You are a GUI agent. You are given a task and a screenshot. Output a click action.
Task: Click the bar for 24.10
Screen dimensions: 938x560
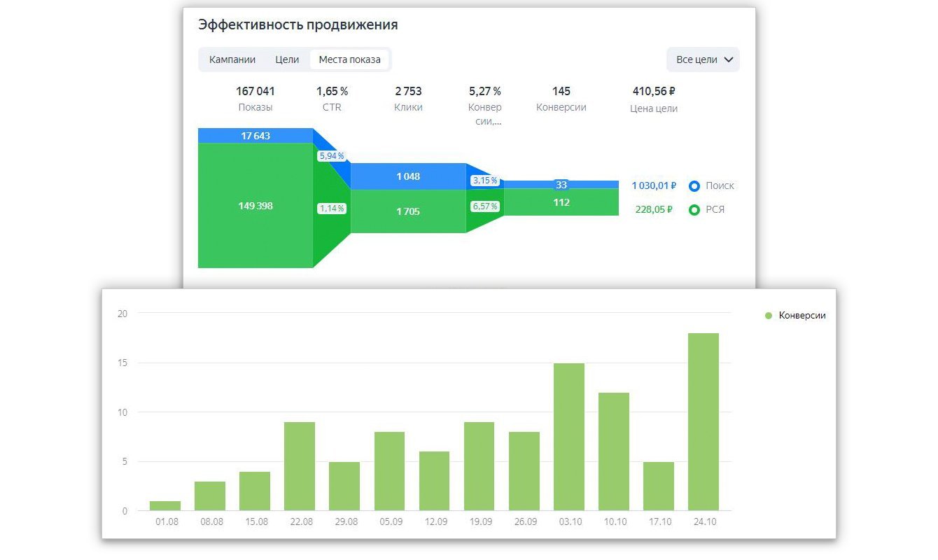click(703, 421)
